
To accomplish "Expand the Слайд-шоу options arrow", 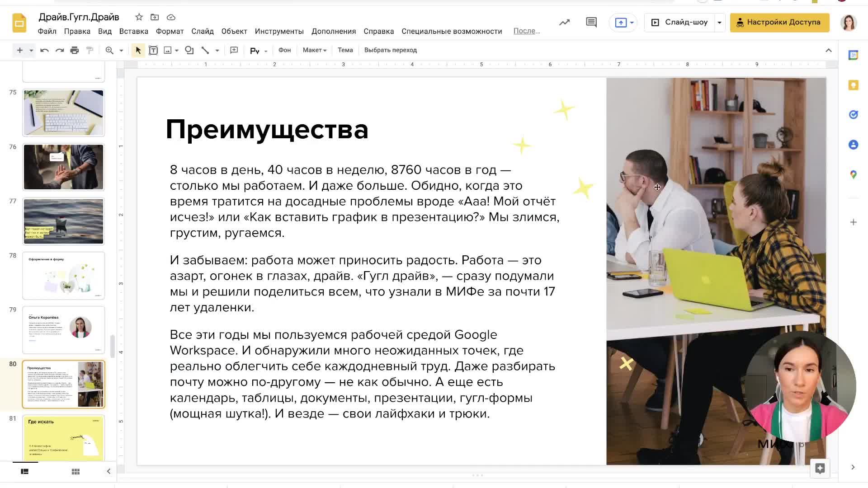I will [719, 22].
